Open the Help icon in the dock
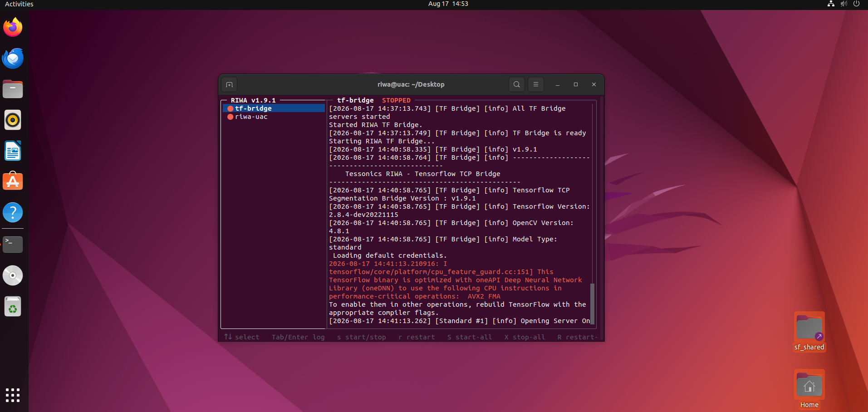Image resolution: width=868 pixels, height=412 pixels. coord(13,212)
